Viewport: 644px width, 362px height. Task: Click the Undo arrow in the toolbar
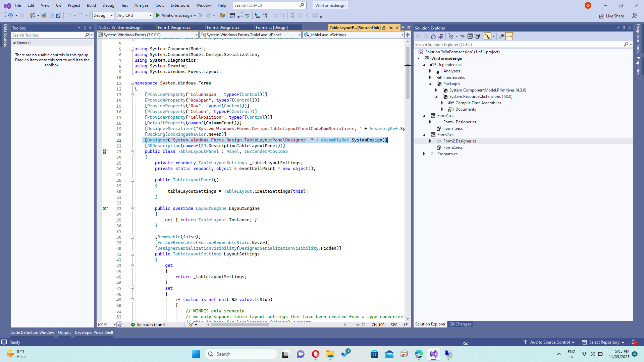(68, 15)
